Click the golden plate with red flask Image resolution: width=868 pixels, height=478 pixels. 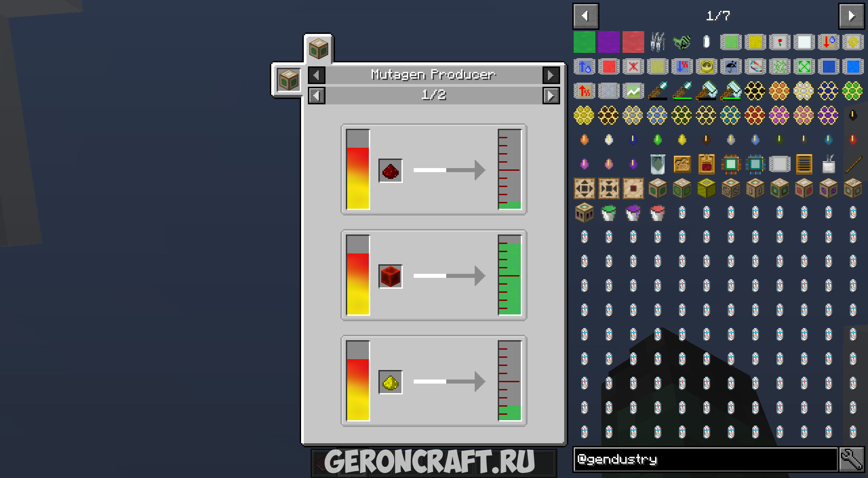point(706,164)
